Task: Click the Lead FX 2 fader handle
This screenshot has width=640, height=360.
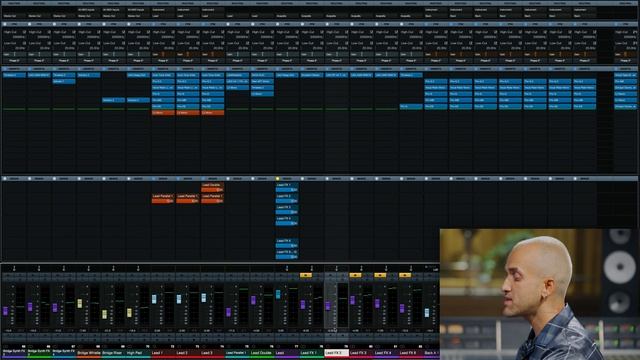Action: pyautogui.click(x=328, y=306)
